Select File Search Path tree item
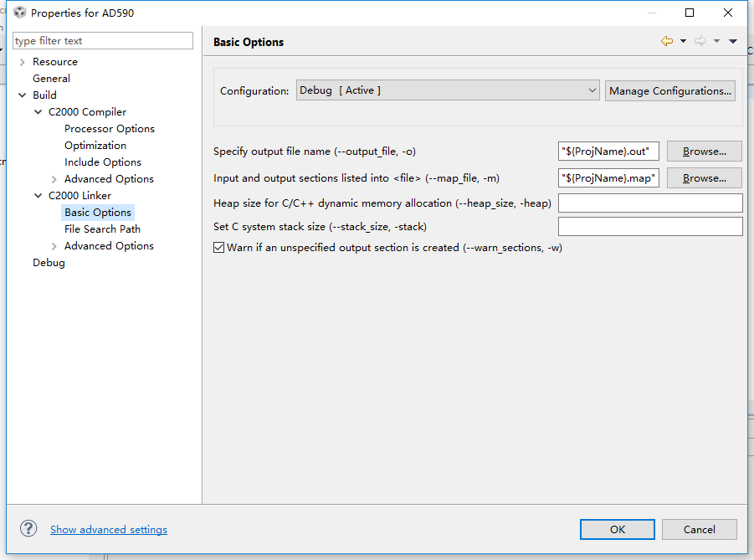The height and width of the screenshot is (560, 754). coord(102,229)
